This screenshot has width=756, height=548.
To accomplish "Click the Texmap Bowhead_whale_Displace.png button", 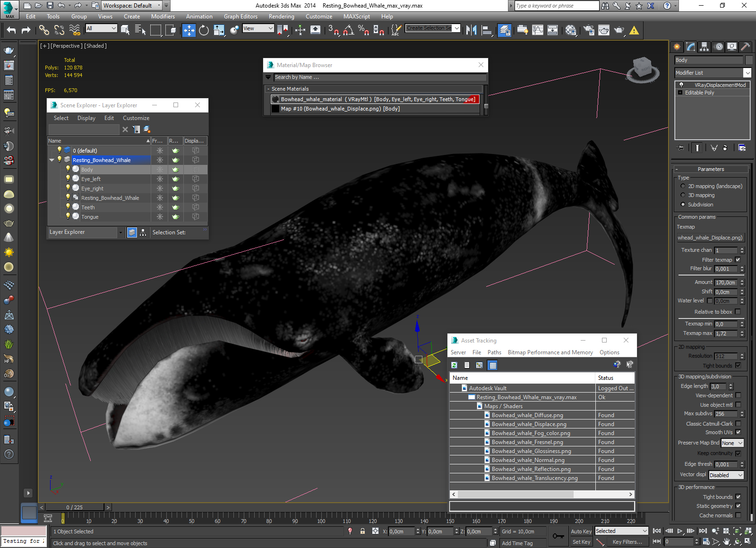I will pyautogui.click(x=710, y=238).
